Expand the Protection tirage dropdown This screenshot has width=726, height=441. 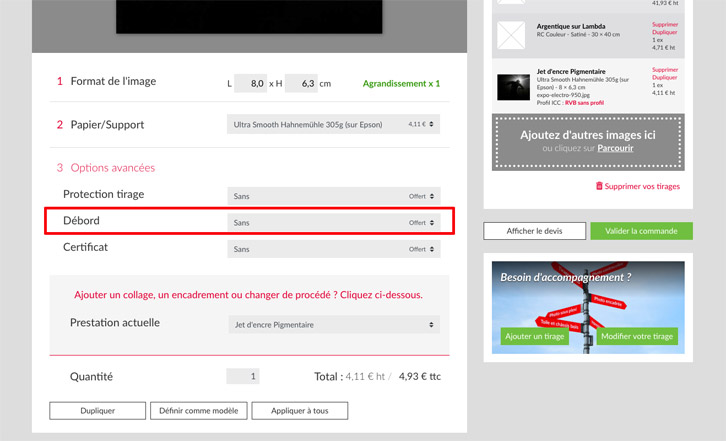point(333,196)
